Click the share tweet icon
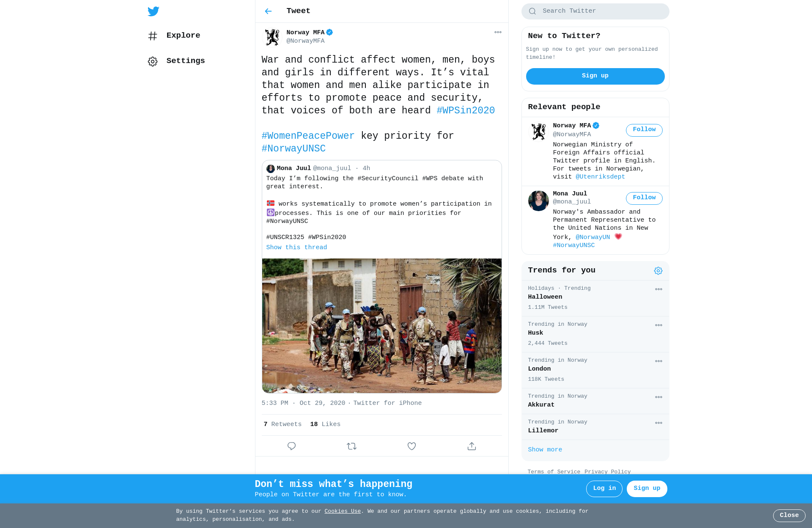Image resolution: width=812 pixels, height=528 pixels. click(472, 446)
